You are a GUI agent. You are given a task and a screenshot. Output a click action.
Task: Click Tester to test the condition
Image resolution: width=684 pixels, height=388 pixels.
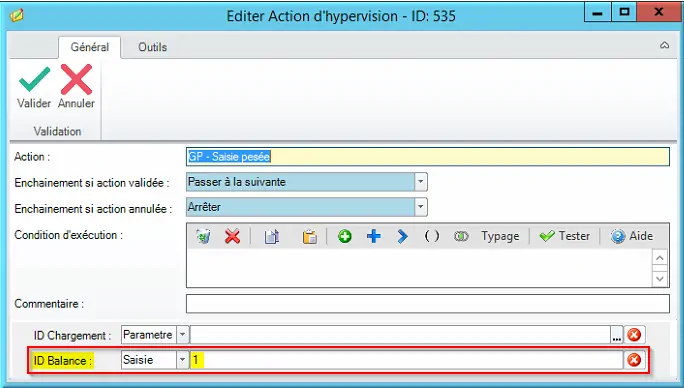(x=564, y=236)
